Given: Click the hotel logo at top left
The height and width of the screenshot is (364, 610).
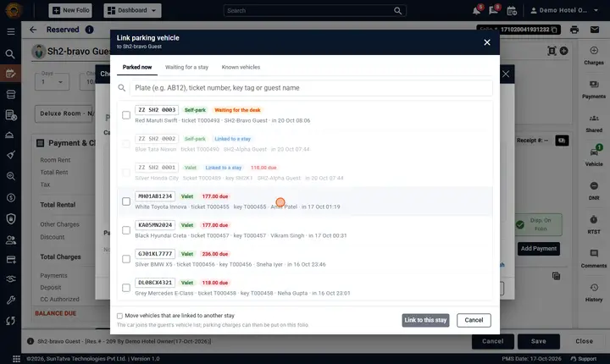Looking at the screenshot, I should [14, 10].
